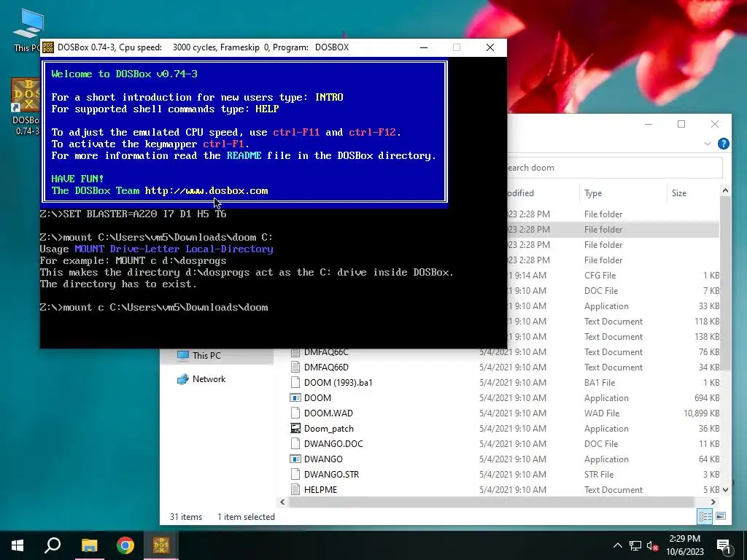This screenshot has width=747, height=560.
Task: Sort by Date modified column header
Action: pos(520,192)
